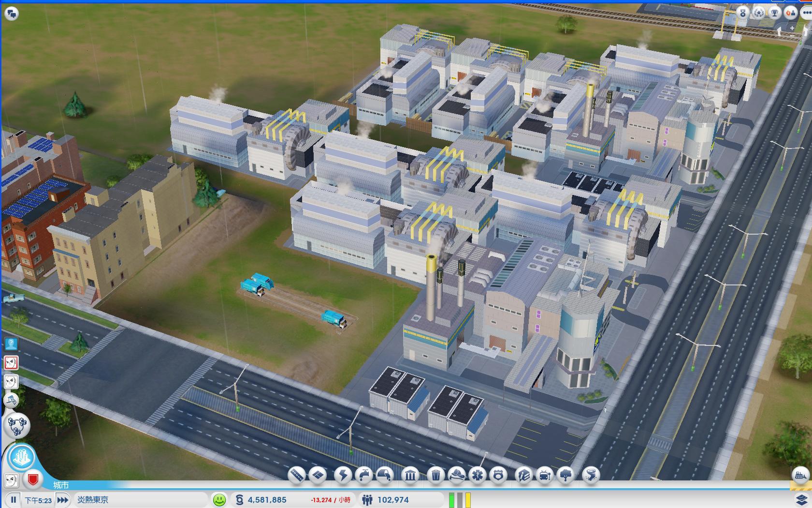Open the Fire services menu
812x508 pixels.
(456, 475)
